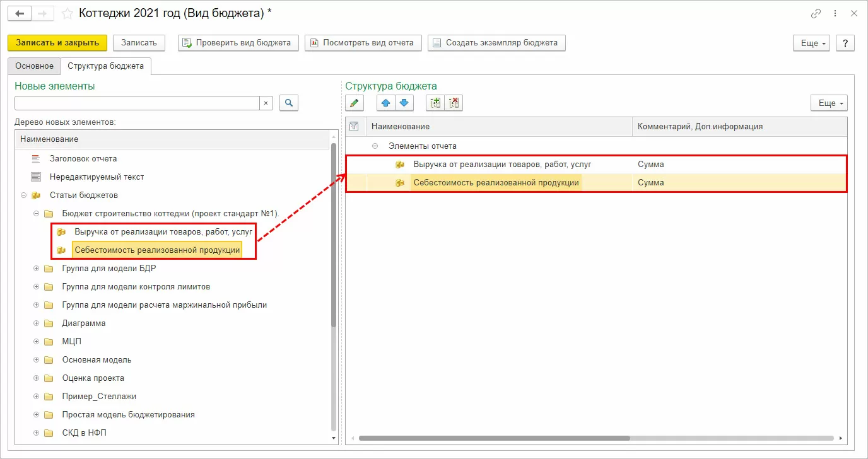Navigate back with left arrow button
This screenshot has width=868, height=459.
[20, 13]
